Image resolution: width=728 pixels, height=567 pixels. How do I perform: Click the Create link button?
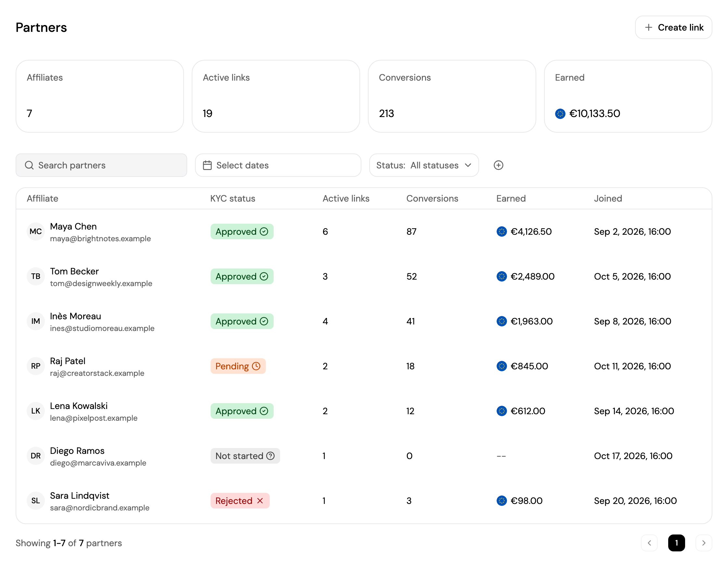pos(673,27)
